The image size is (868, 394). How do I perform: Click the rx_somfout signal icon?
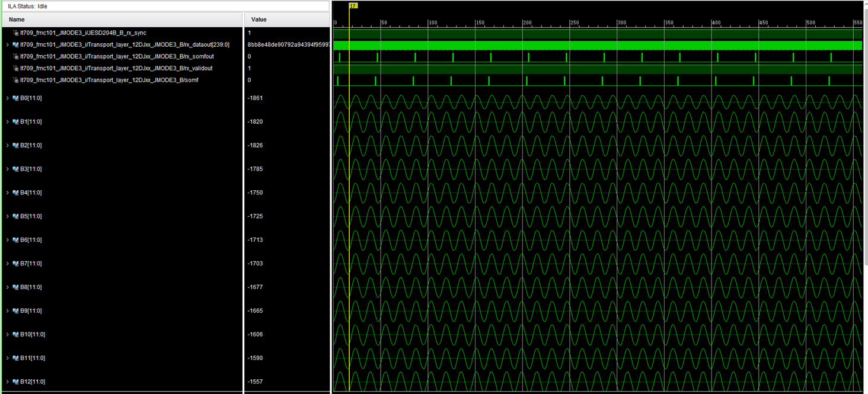click(x=15, y=57)
